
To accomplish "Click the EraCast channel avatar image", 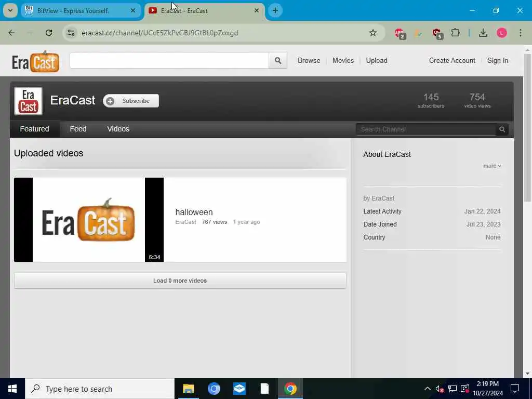I will (x=28, y=101).
